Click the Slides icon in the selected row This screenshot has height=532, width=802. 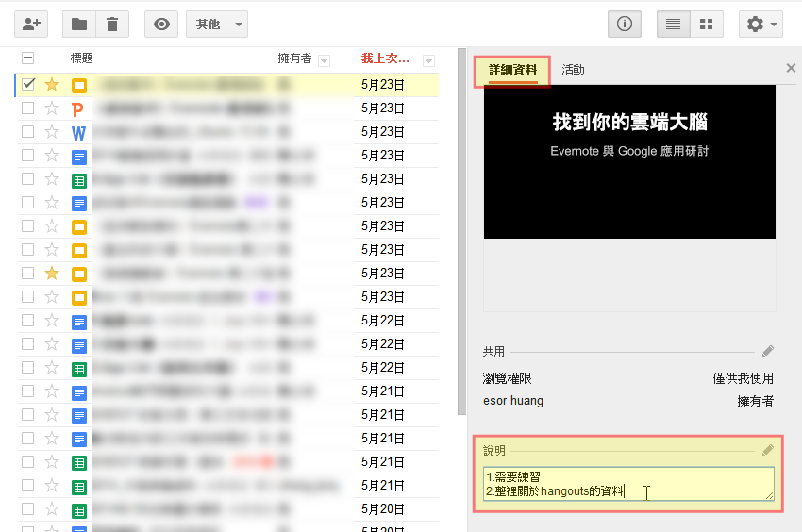[78, 86]
